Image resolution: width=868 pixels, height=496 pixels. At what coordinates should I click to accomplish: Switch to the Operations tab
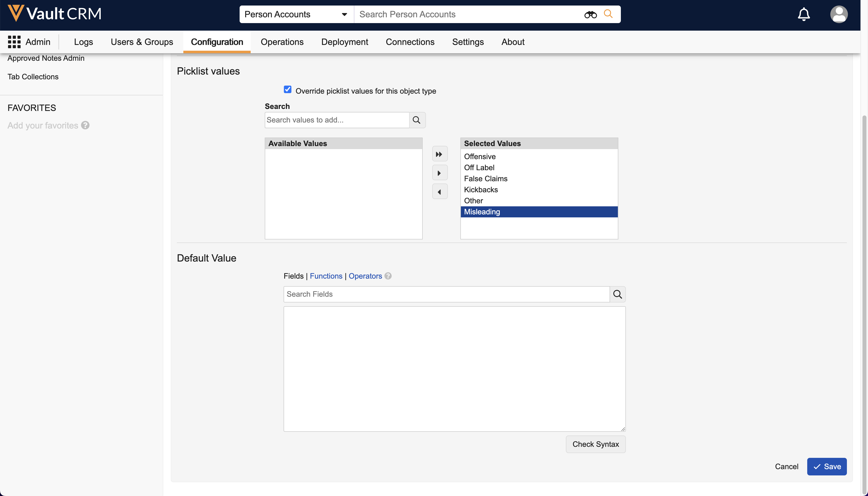(282, 42)
